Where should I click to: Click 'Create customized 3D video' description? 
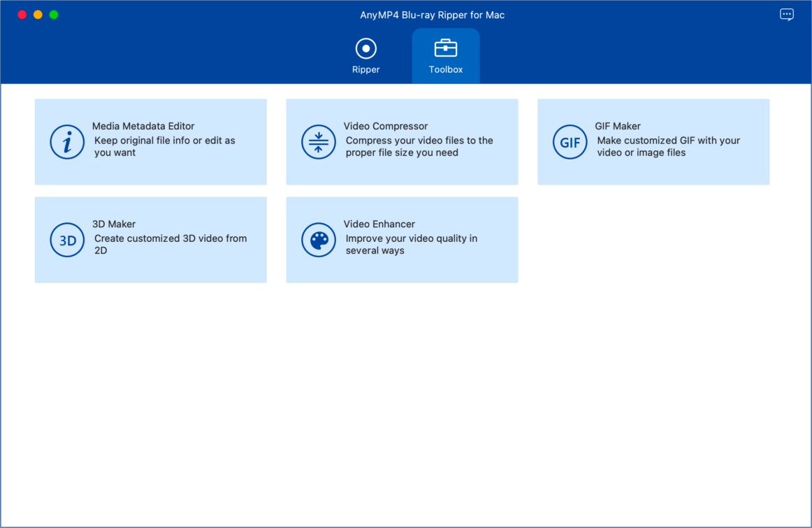tap(171, 245)
